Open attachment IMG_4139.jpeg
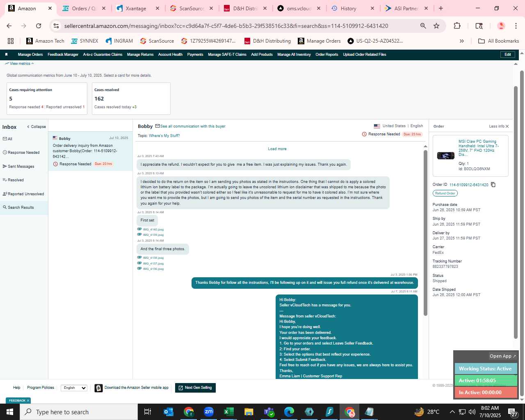The height and width of the screenshot is (420, 525). click(153, 235)
